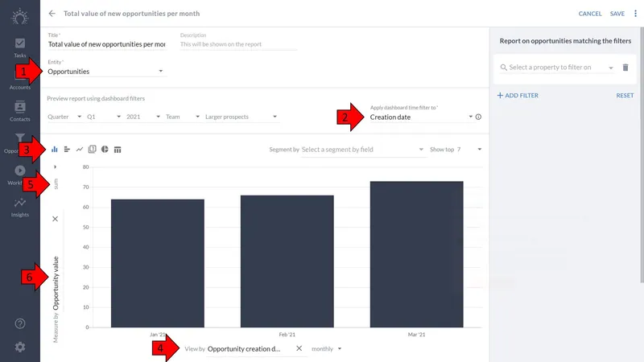644x362 pixels.
Task: Delete the filter with trash icon
Action: [625, 68]
